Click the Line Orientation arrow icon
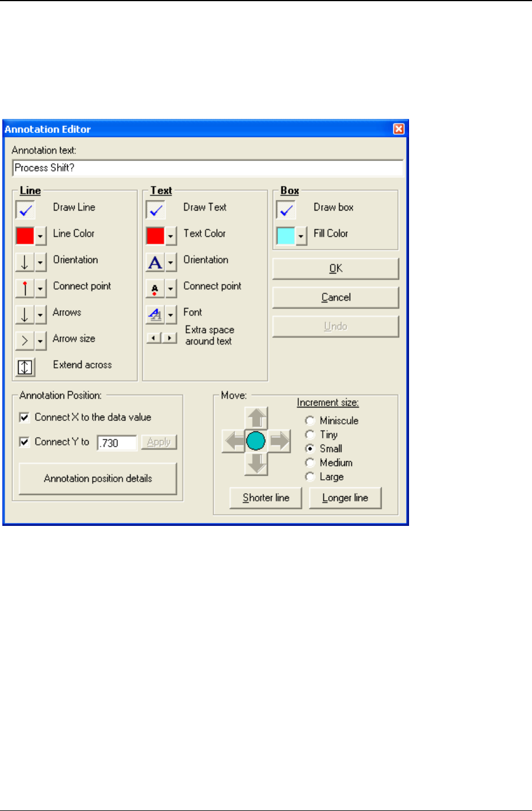Image resolution: width=532 pixels, height=811 pixels. pyautogui.click(x=24, y=262)
